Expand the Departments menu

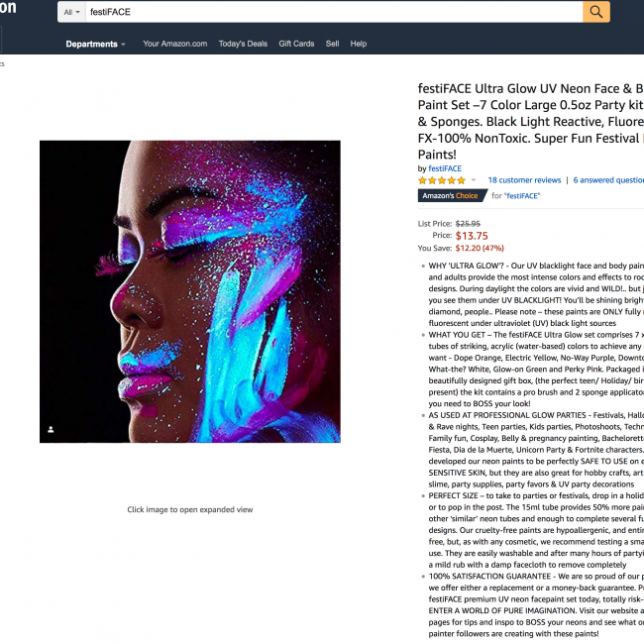(x=95, y=44)
